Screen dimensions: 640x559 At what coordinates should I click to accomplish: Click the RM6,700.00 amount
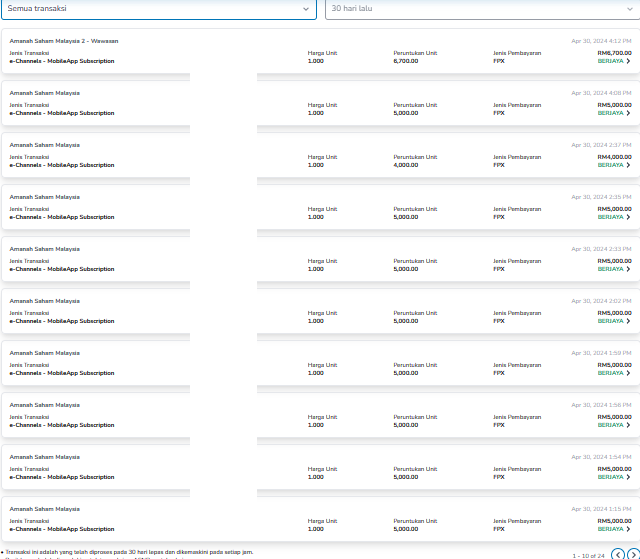pyautogui.click(x=614, y=53)
